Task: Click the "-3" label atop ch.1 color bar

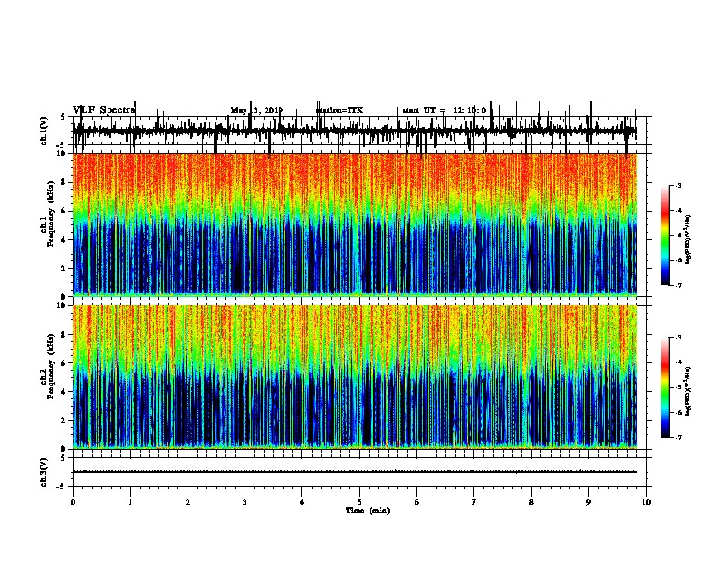Action: pyautogui.click(x=677, y=185)
